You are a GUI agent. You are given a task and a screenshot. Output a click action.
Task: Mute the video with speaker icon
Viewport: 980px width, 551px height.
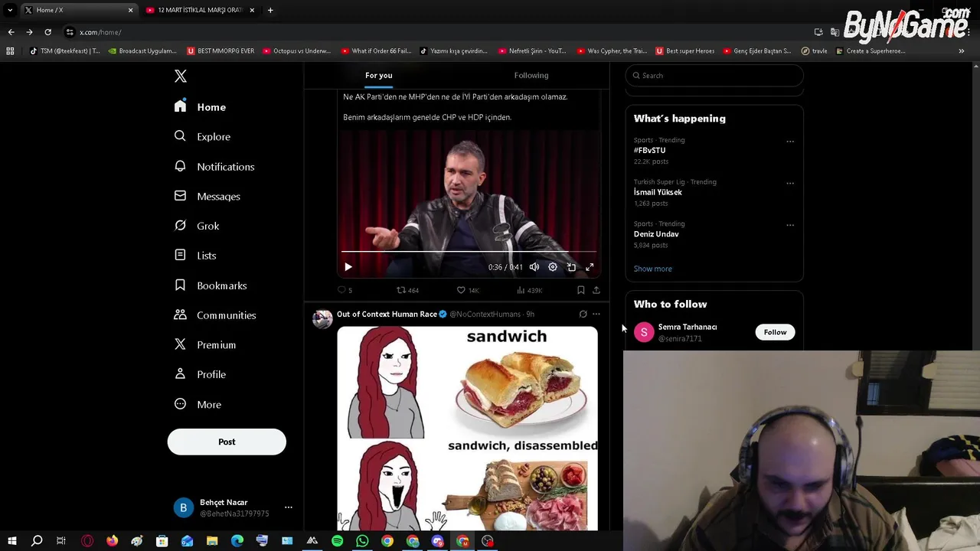tap(534, 267)
